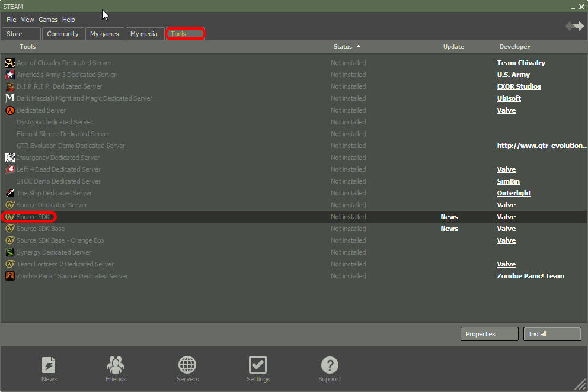This screenshot has height=392, width=588.
Task: Click The Ship Dedicated Server icon
Action: pos(10,193)
